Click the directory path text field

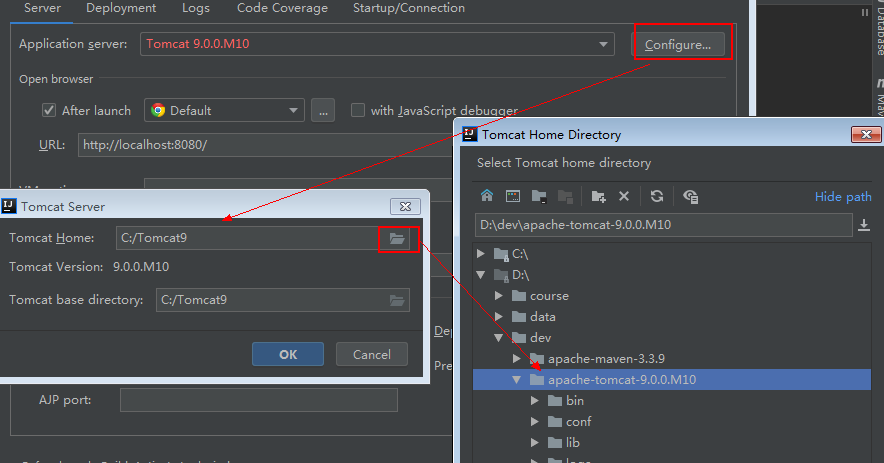click(664, 225)
